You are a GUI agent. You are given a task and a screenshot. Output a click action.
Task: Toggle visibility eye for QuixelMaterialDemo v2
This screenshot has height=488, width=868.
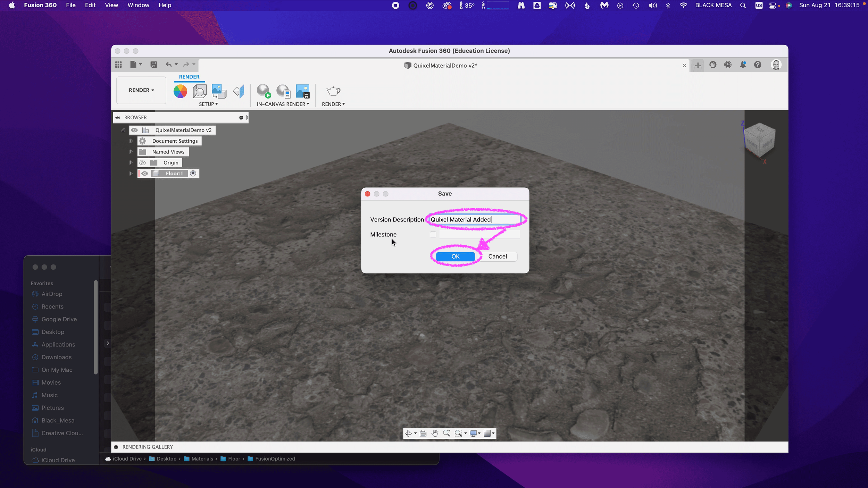(134, 130)
